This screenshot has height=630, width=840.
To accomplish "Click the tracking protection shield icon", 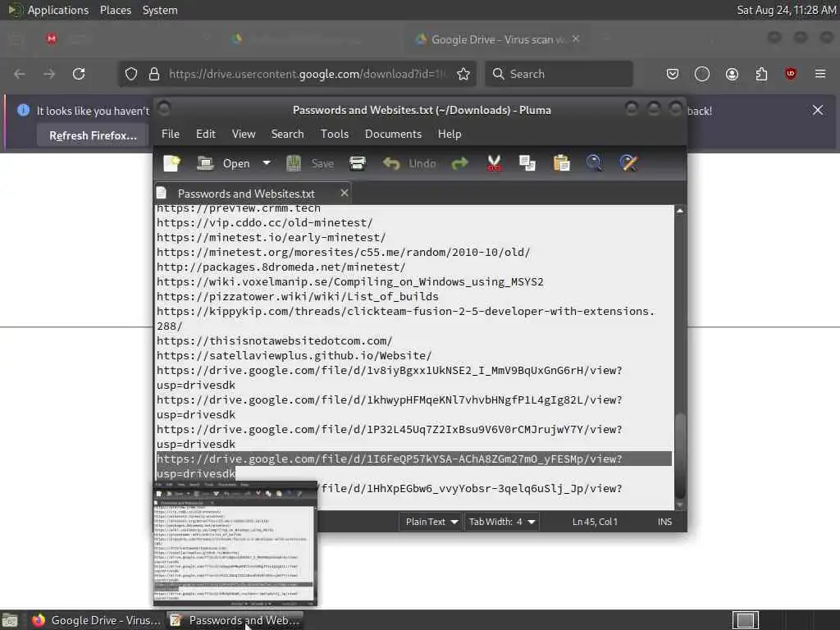I will coord(131,74).
